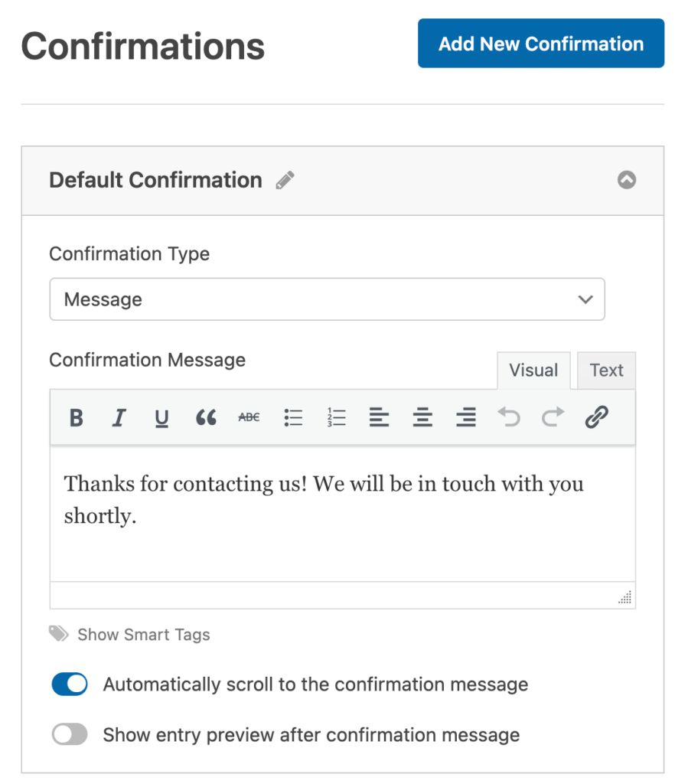Collapse the Default Confirmation panel
Viewport: 688px width, 784px height.
click(627, 180)
